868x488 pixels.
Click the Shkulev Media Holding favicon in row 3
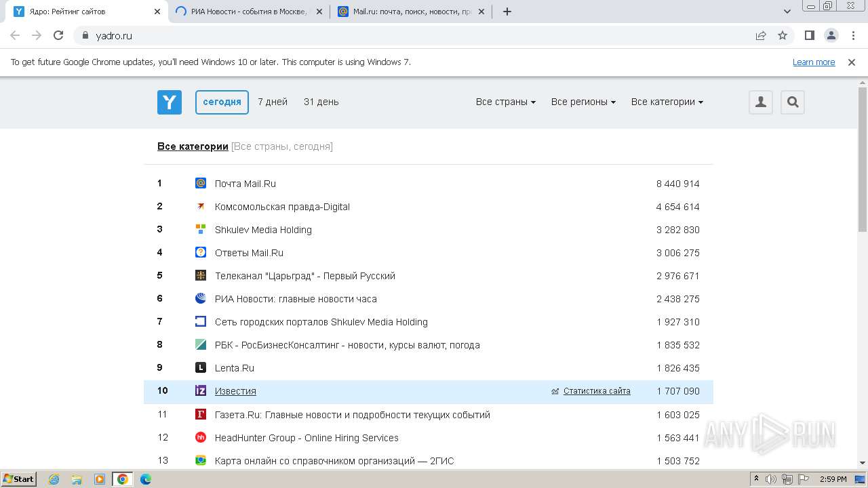coord(201,229)
